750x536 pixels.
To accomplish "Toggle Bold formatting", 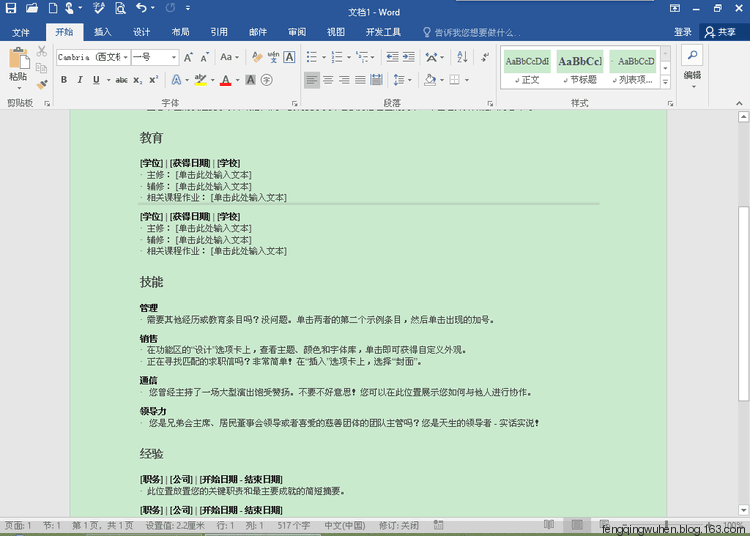I will (x=64, y=80).
